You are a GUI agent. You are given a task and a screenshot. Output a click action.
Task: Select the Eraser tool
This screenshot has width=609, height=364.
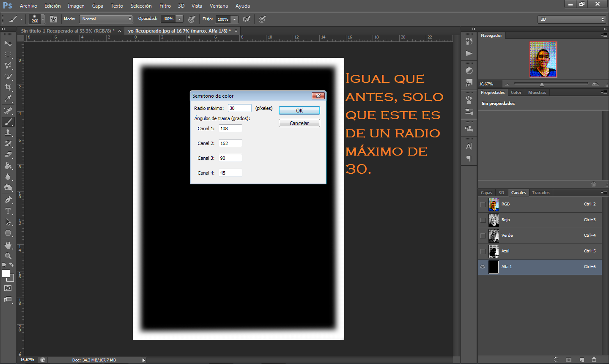point(8,155)
